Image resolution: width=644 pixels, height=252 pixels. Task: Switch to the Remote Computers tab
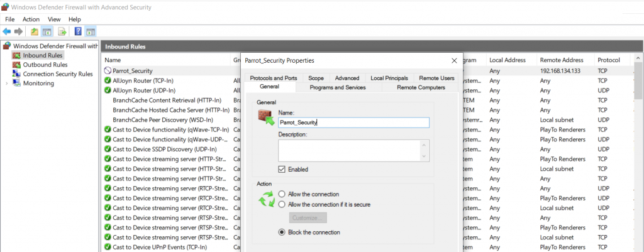(x=421, y=87)
